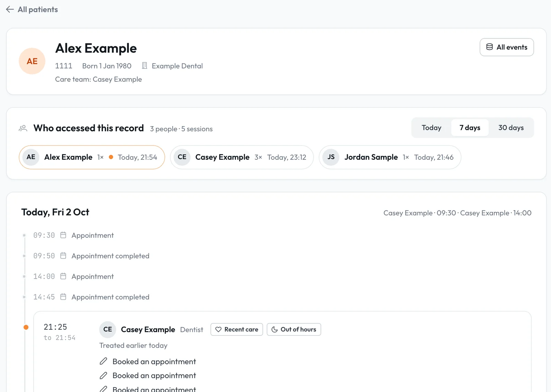
Task: Click the 'Treated earlier today' text
Action: [133, 345]
